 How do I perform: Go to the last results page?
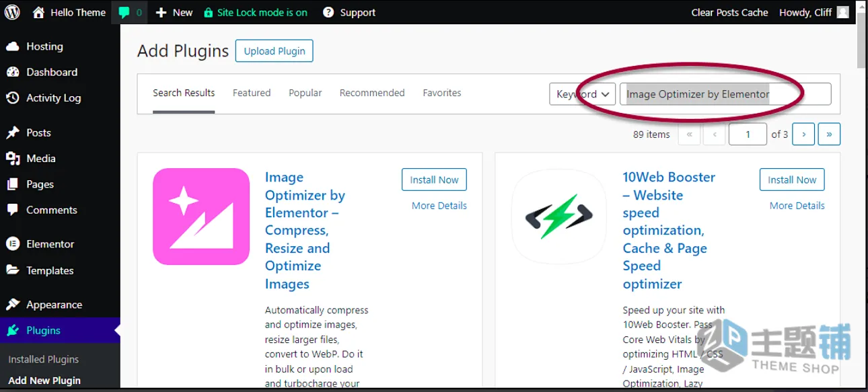(x=829, y=134)
